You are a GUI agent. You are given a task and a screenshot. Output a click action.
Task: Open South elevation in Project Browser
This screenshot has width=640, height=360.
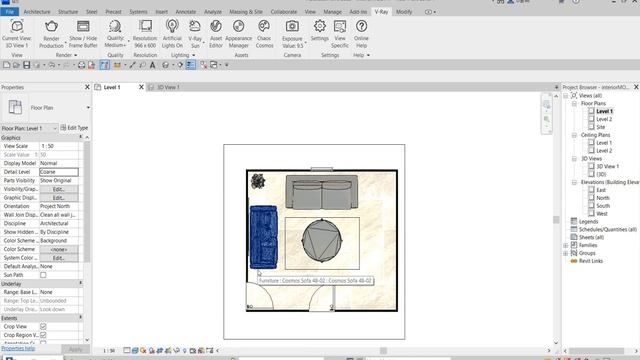click(603, 206)
